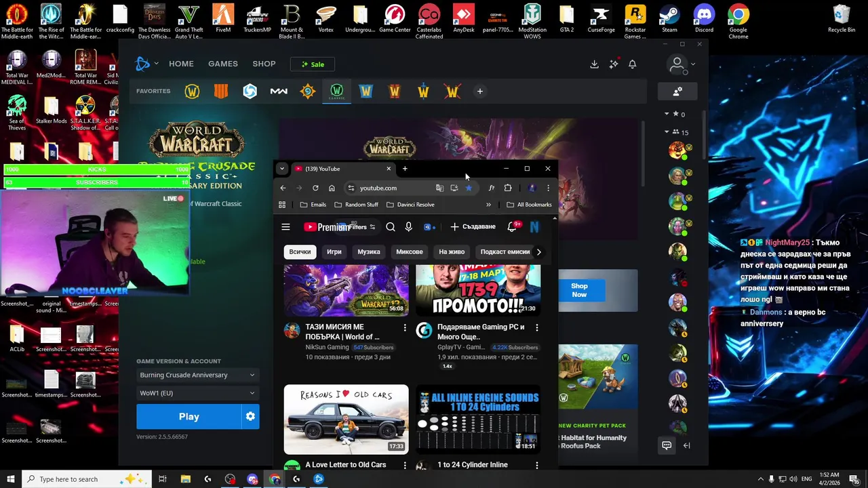
Task: Open blue Warcraft W favorite icon
Action: (x=366, y=91)
